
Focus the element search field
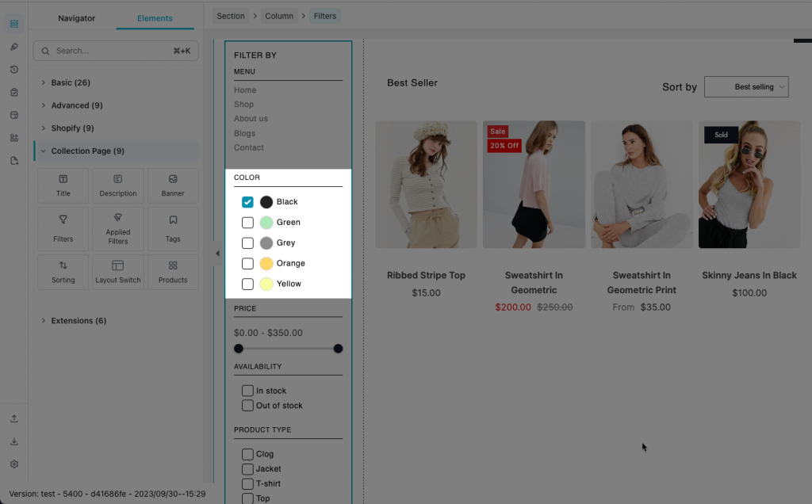pyautogui.click(x=116, y=51)
